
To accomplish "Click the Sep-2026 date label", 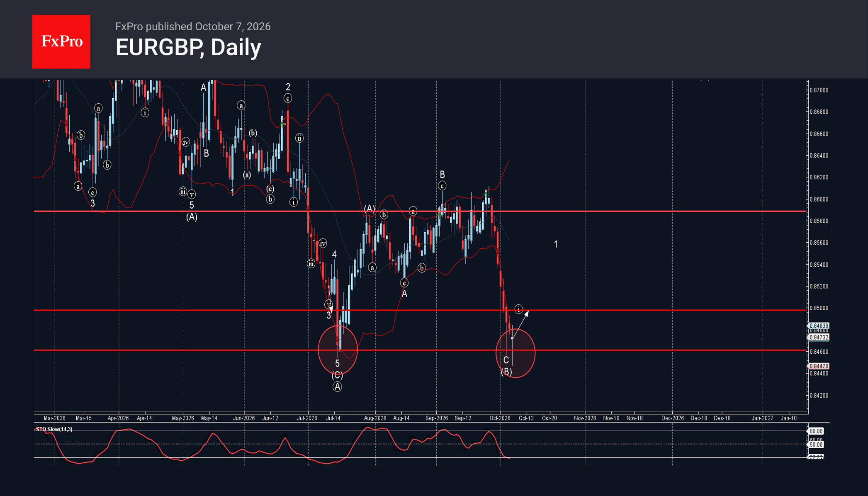I will point(437,418).
